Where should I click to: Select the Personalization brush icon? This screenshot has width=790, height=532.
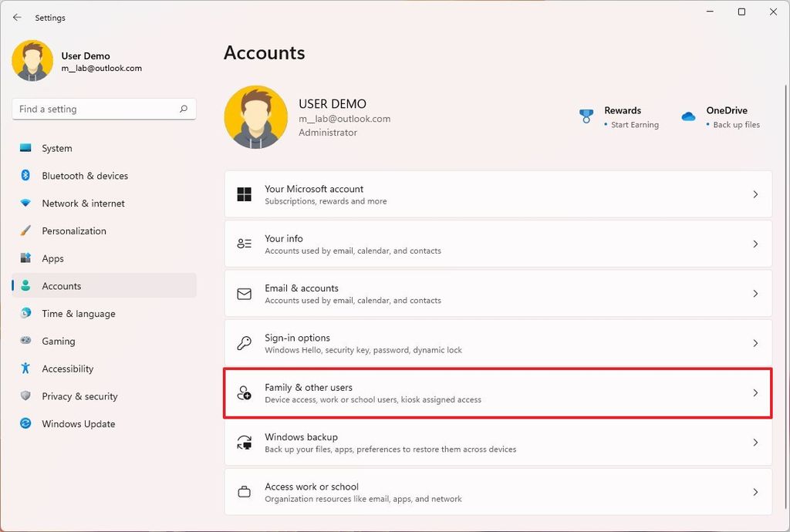click(25, 231)
